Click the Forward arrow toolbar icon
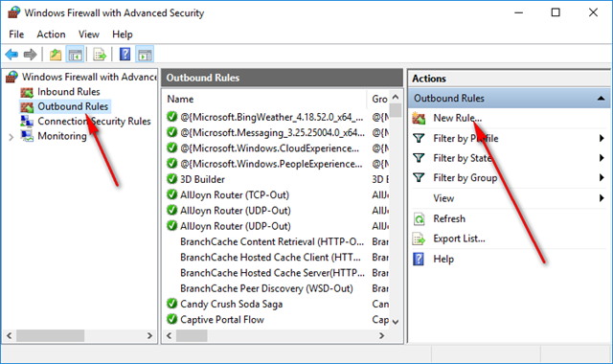The width and height of the screenshot is (613, 364). pos(30,55)
